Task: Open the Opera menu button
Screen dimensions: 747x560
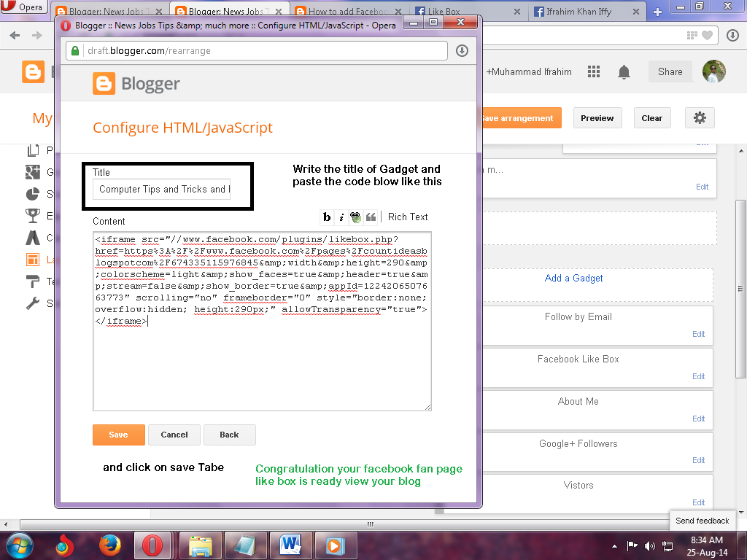Action: point(24,7)
